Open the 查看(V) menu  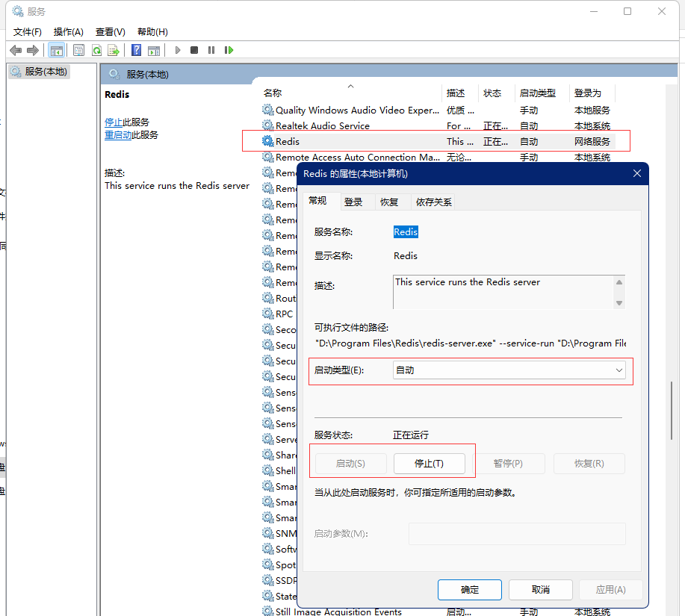[110, 32]
